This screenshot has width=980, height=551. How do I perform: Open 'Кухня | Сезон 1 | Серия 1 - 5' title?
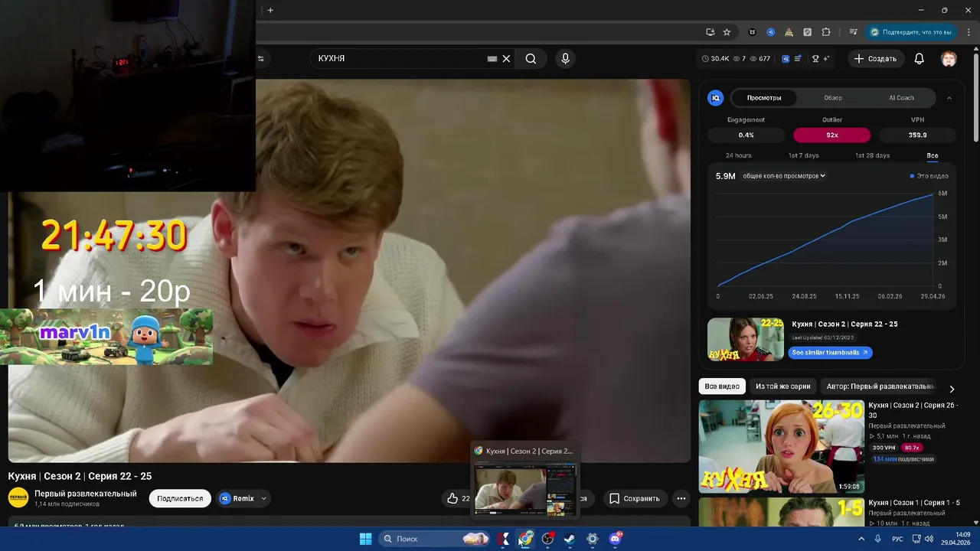coord(913,503)
